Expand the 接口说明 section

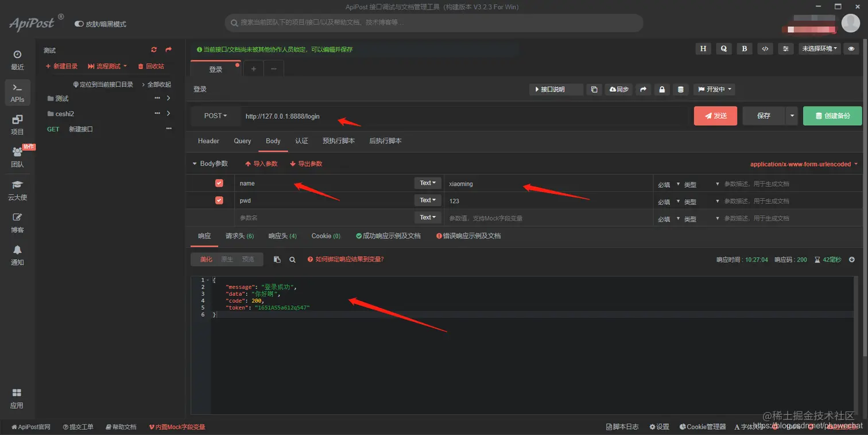556,90
